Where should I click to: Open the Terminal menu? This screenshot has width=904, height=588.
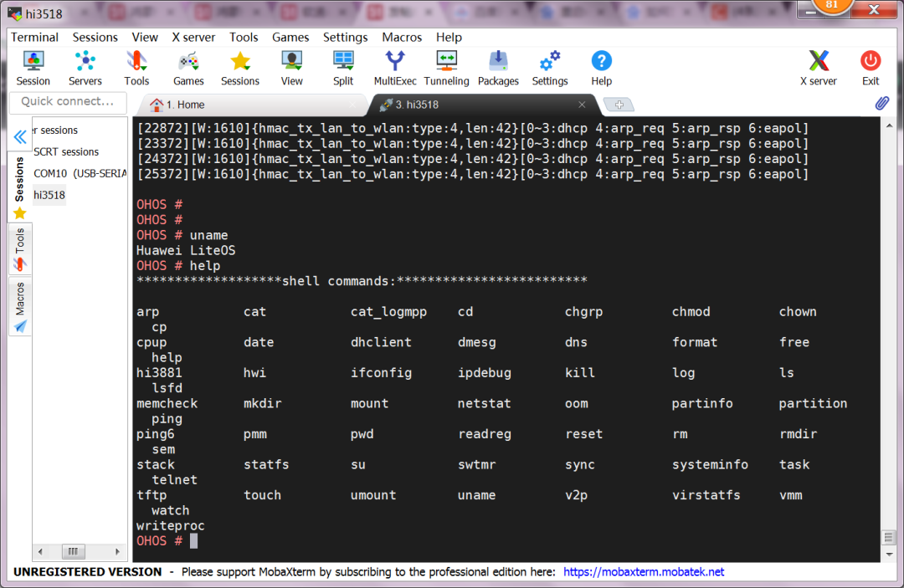(x=34, y=38)
